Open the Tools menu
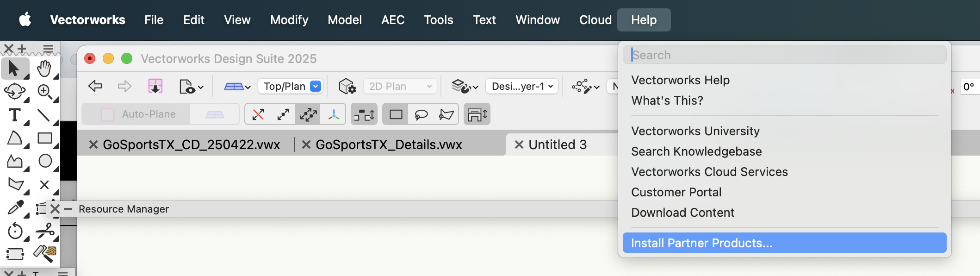Screen dimensions: 980x276 click(438, 20)
